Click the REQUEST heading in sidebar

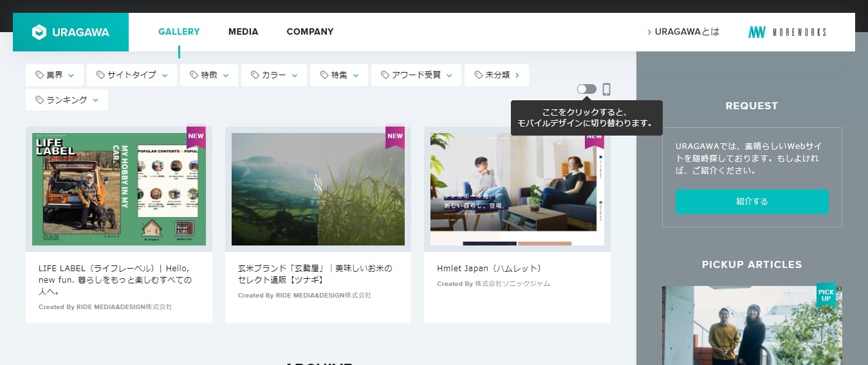point(752,106)
